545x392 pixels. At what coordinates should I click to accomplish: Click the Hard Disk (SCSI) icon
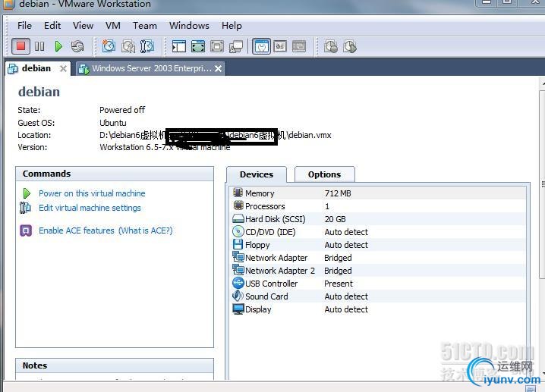coord(238,218)
